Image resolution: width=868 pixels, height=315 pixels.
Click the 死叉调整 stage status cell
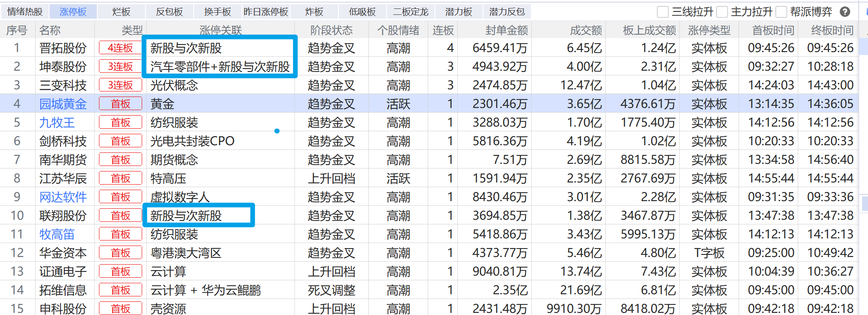332,290
